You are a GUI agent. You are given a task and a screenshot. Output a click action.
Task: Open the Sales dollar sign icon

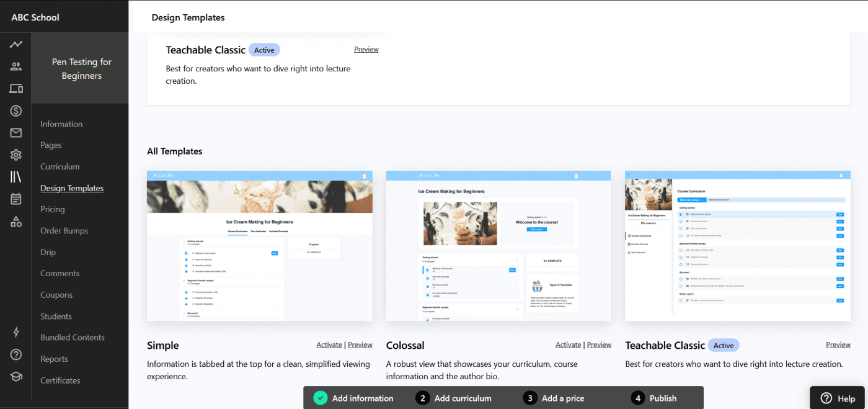point(16,111)
